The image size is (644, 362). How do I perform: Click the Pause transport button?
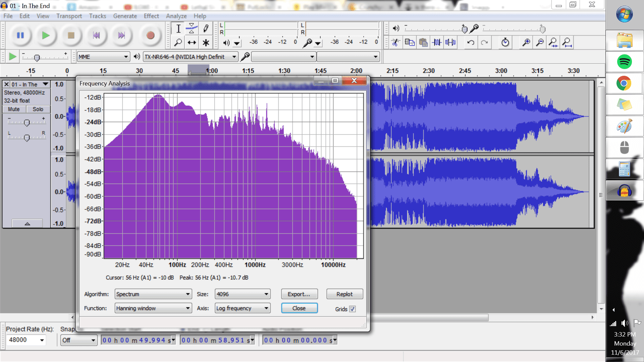click(x=20, y=35)
